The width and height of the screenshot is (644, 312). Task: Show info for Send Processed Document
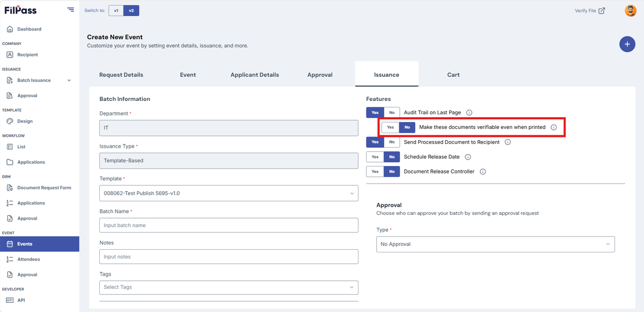[x=508, y=142]
